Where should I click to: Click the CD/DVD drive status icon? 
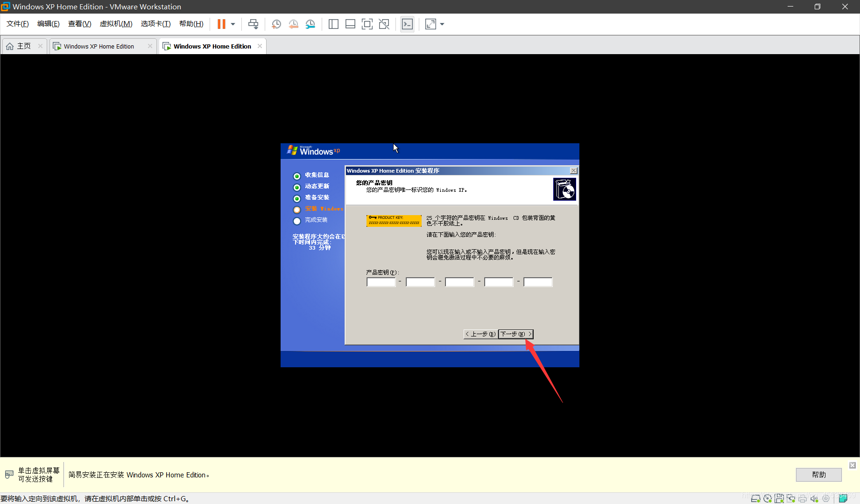(767, 499)
